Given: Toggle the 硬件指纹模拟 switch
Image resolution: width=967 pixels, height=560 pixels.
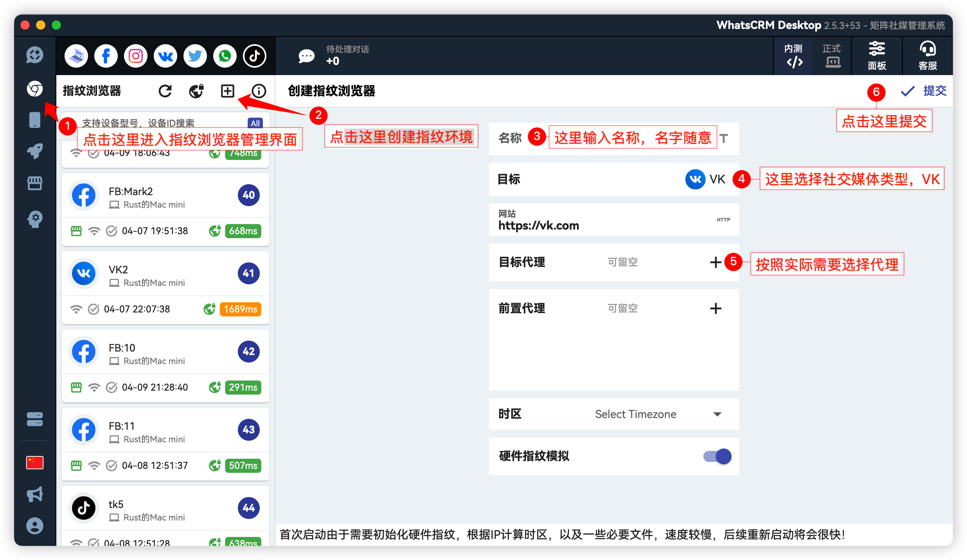Looking at the screenshot, I should (717, 456).
